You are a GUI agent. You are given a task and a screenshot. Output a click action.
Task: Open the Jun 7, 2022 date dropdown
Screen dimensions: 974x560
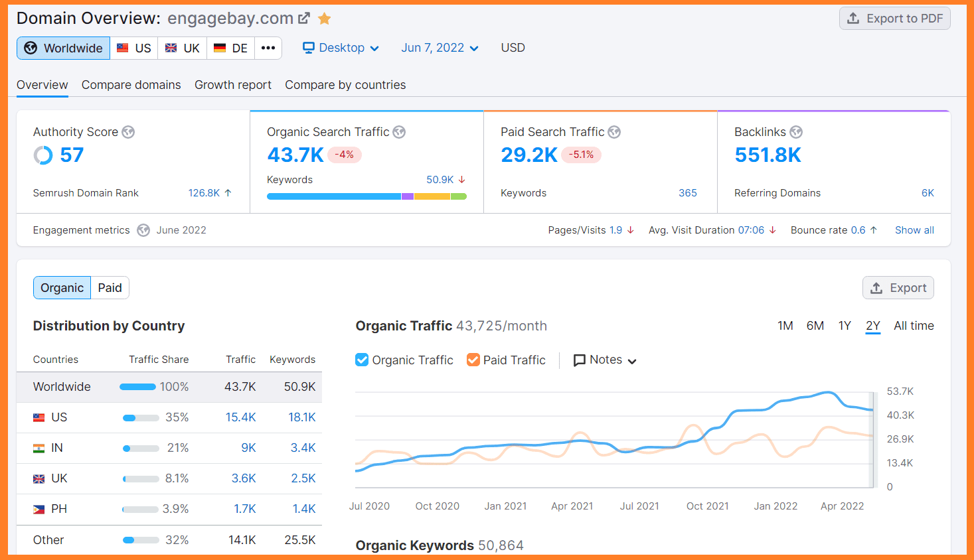coord(440,48)
